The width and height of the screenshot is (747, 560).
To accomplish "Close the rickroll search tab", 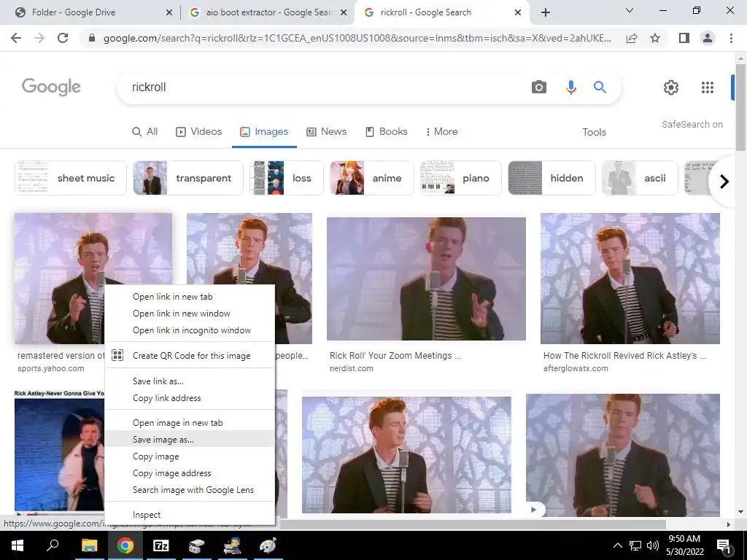I will [x=518, y=12].
